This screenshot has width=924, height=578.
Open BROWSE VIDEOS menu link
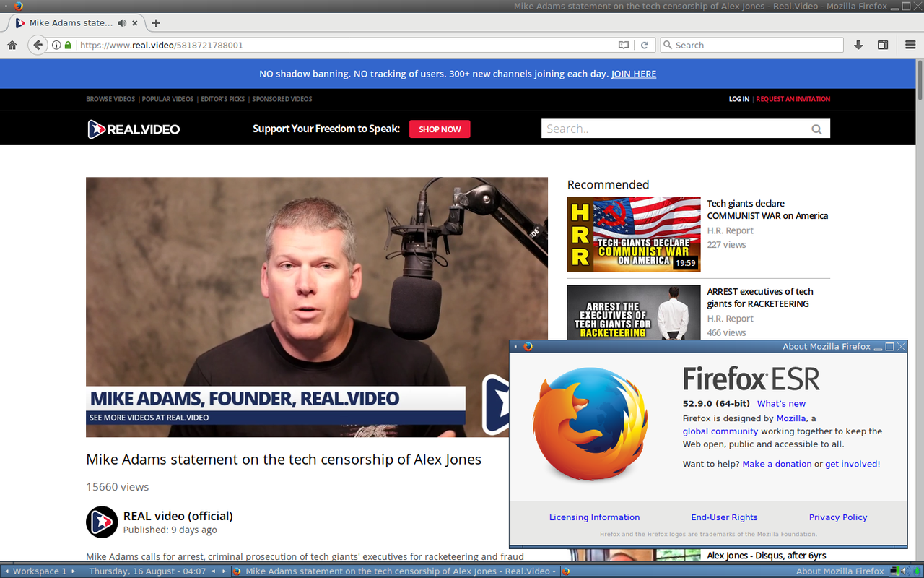110,99
